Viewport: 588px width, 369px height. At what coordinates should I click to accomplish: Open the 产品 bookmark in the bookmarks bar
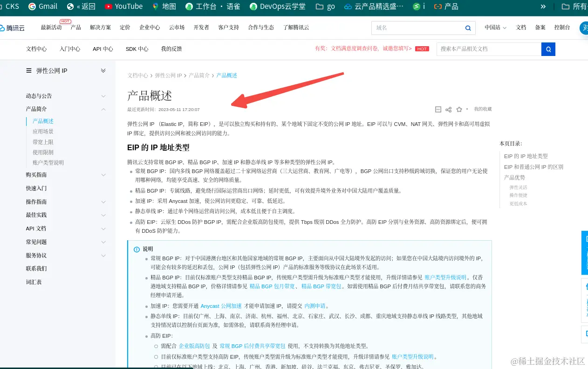[x=446, y=7]
